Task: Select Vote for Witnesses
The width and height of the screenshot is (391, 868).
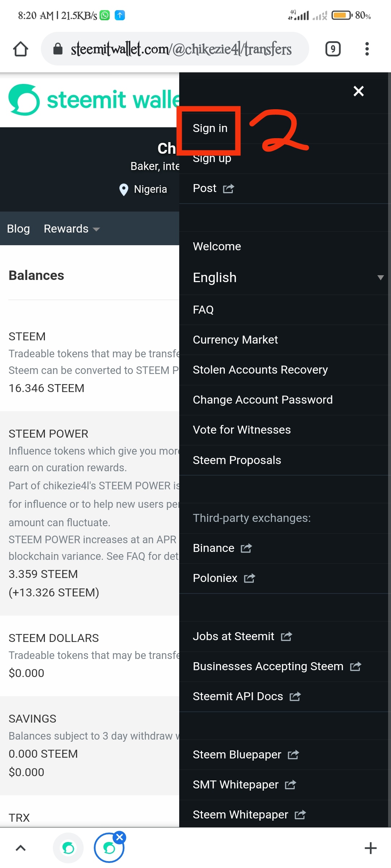Action: click(241, 430)
